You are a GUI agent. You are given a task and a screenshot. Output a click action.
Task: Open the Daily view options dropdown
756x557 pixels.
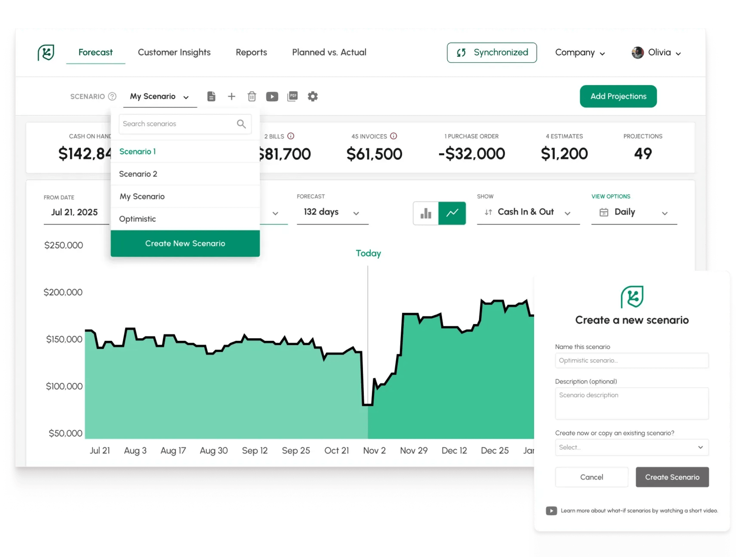634,212
